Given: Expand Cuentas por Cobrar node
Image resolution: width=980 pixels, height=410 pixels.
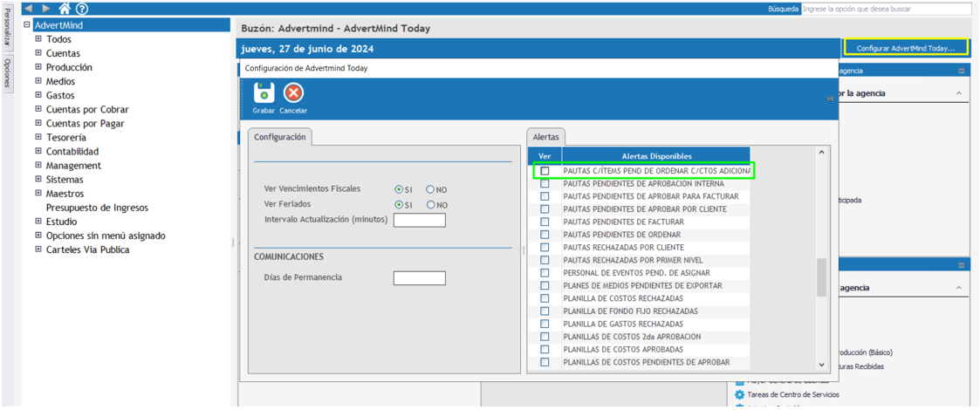Looking at the screenshot, I should tap(38, 109).
